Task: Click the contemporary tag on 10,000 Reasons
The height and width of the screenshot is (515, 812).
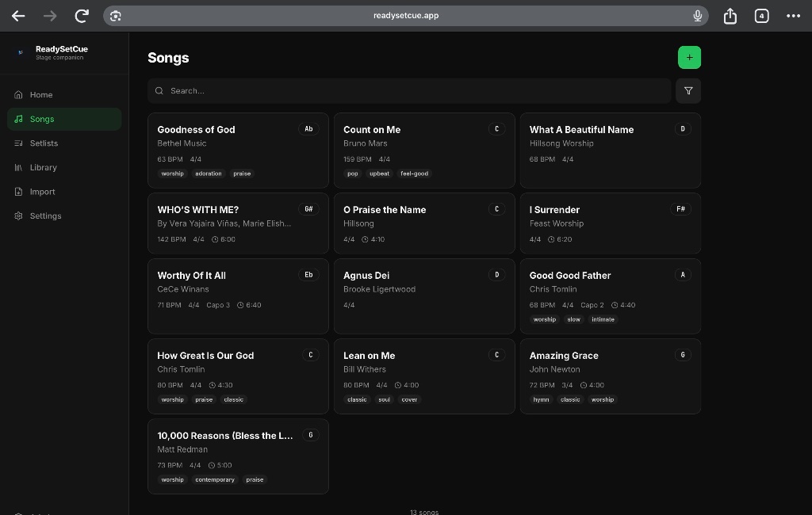Action: point(215,480)
